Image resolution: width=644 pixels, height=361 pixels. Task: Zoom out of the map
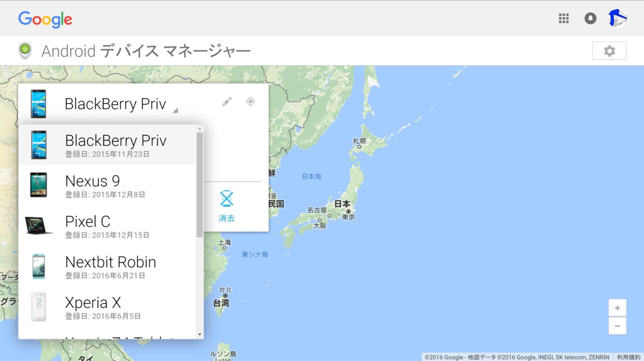pos(617,326)
